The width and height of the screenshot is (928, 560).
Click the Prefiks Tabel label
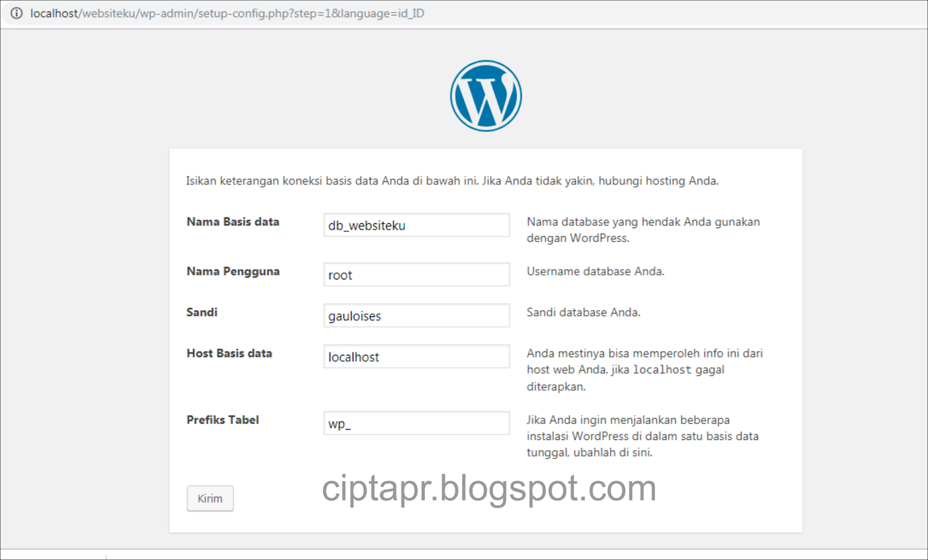[x=222, y=420]
